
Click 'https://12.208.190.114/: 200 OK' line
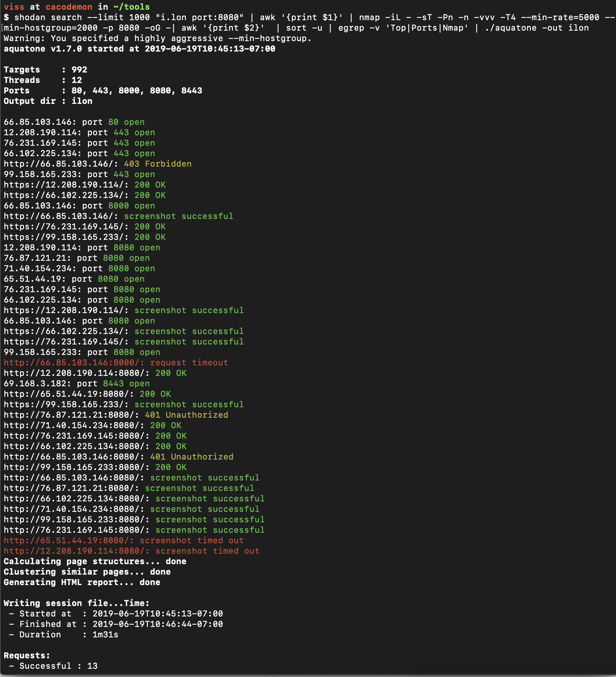[x=85, y=185]
